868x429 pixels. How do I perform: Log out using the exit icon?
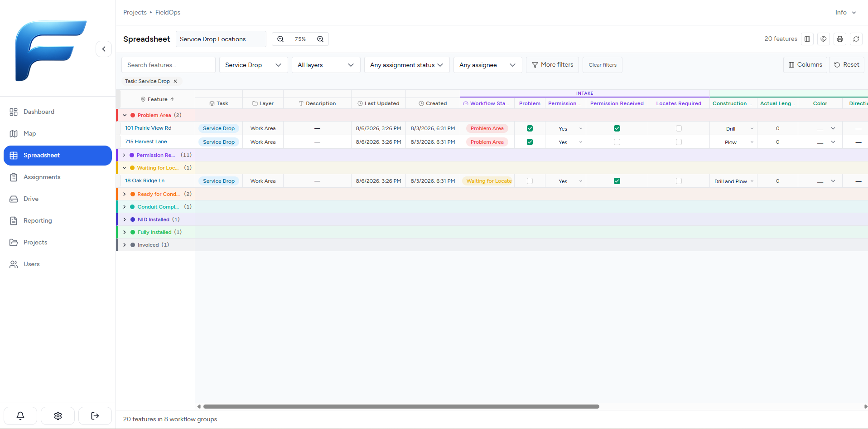(95, 415)
